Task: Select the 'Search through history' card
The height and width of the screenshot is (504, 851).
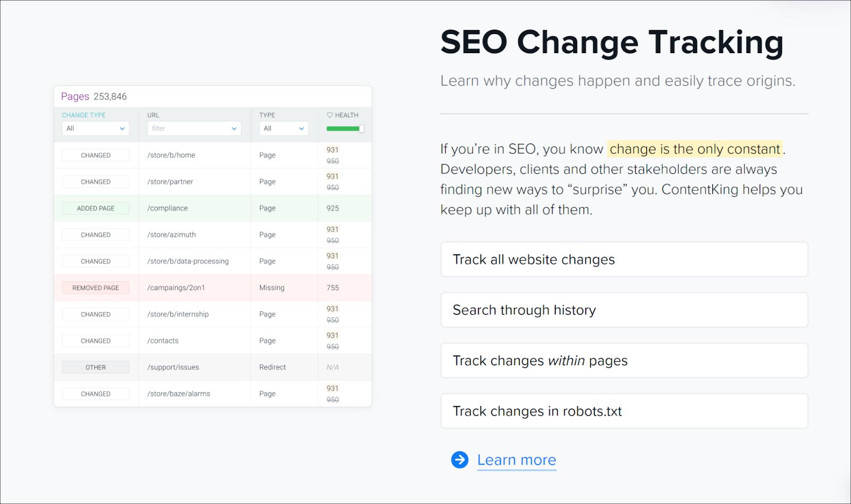Action: coord(624,310)
